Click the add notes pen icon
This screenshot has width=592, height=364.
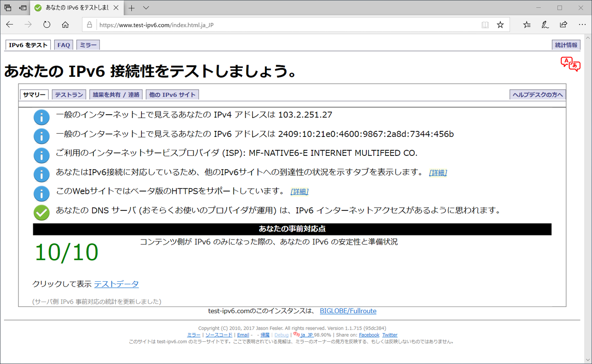[x=545, y=25]
